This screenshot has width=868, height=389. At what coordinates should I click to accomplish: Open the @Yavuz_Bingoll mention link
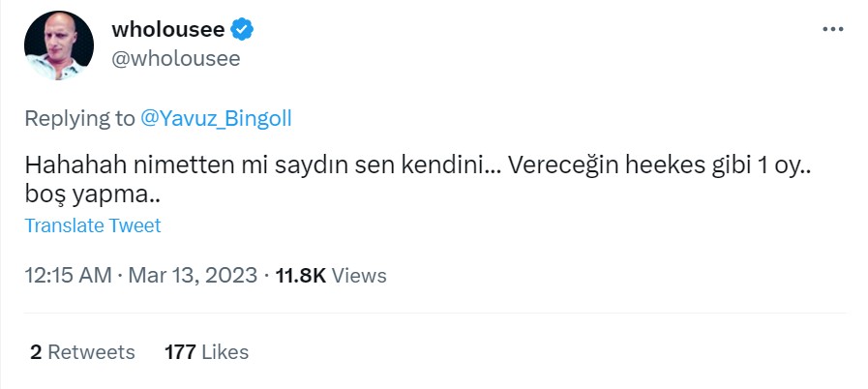pos(216,118)
